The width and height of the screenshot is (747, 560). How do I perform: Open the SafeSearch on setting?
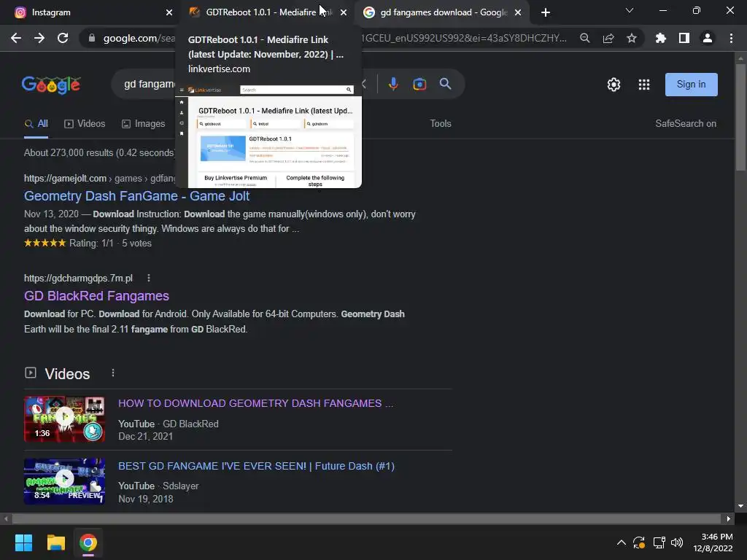686,124
